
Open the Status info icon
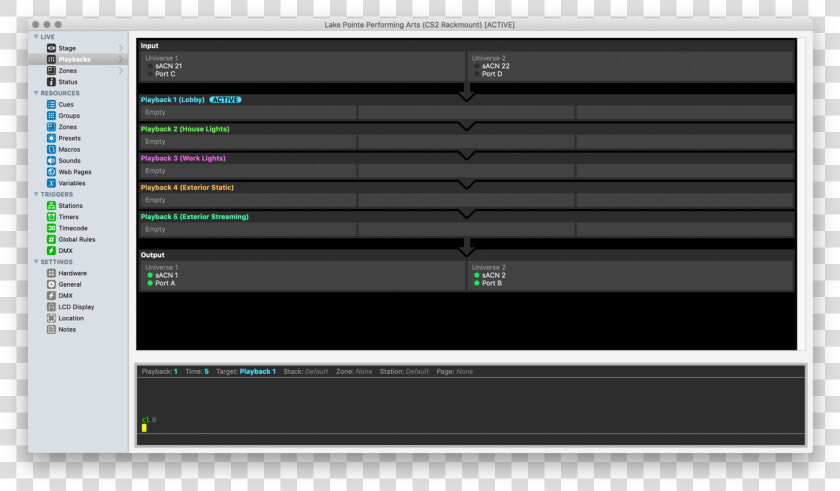coord(51,82)
